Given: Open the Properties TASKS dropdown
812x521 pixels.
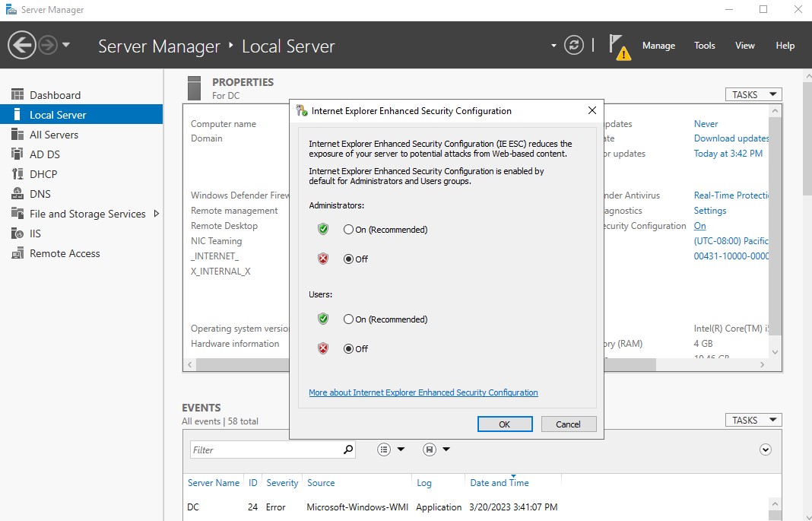Looking at the screenshot, I should (753, 94).
